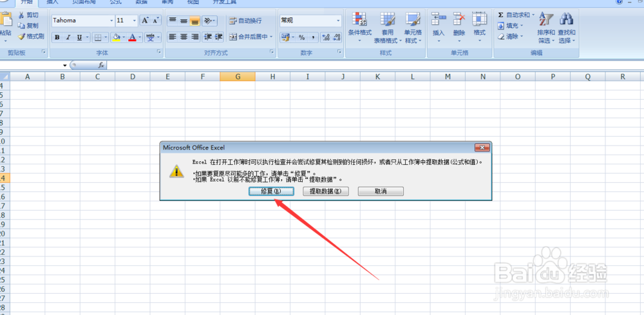Toggle Bold formatting
644x315 pixels.
57,37
